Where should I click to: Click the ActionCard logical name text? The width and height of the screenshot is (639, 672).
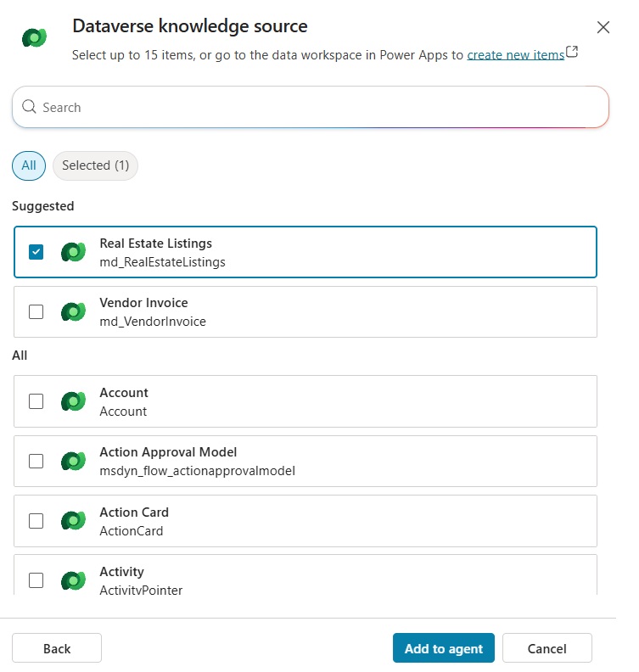coord(132,531)
